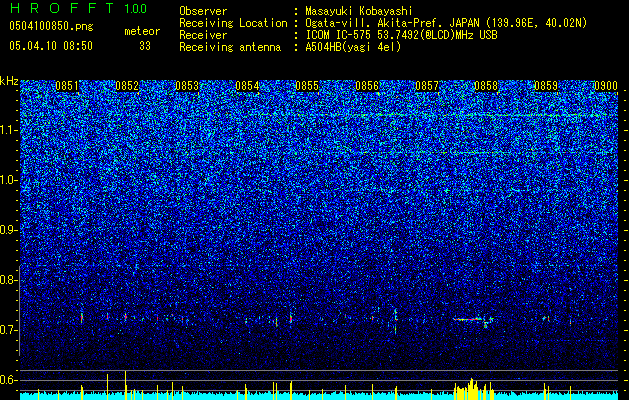
Task: Click the 0858 time marker
Action: click(486, 86)
